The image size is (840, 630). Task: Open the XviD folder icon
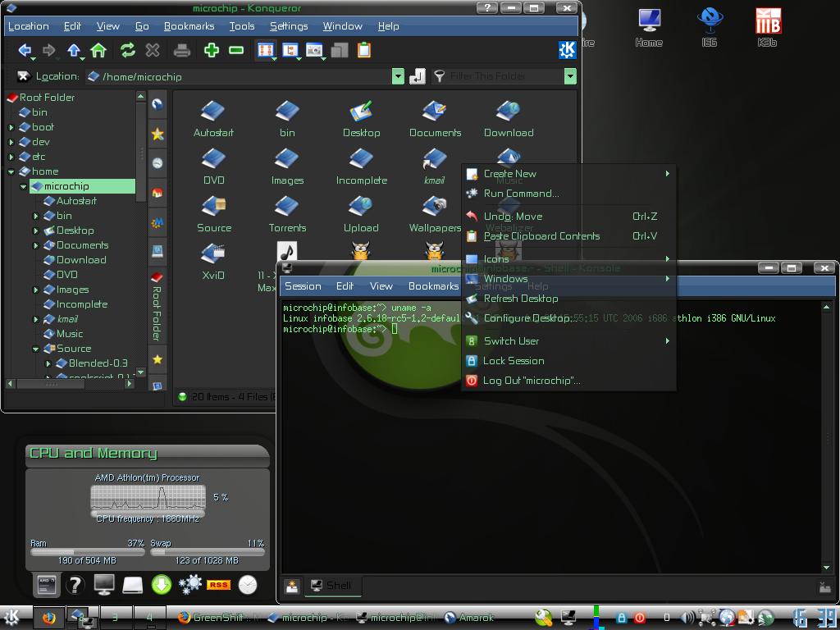point(213,262)
